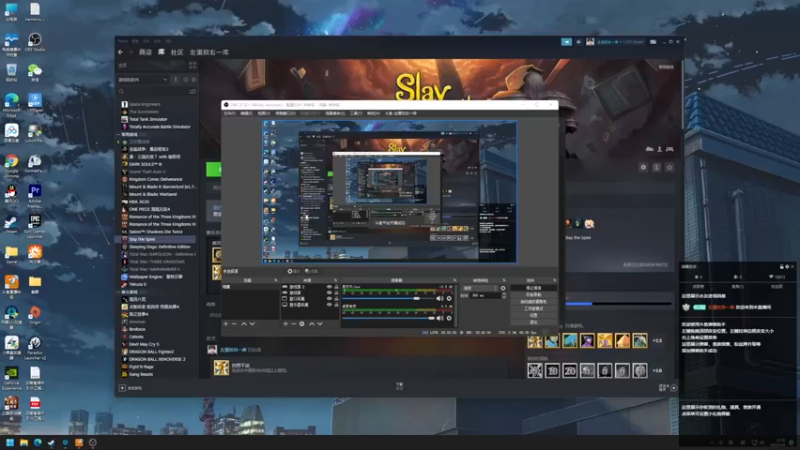
Task: Click OBS stop streaming button
Action: [x=534, y=288]
